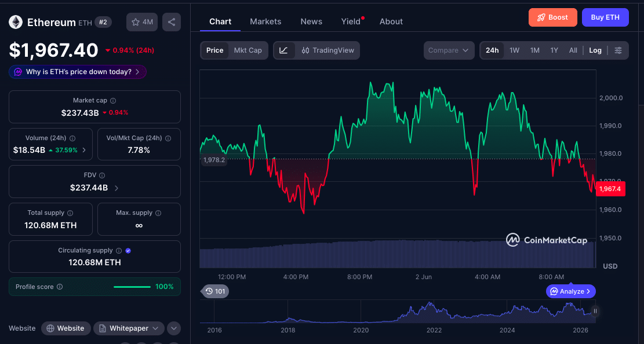This screenshot has height=344, width=644.
Task: Click the Analyze button
Action: pos(570,291)
